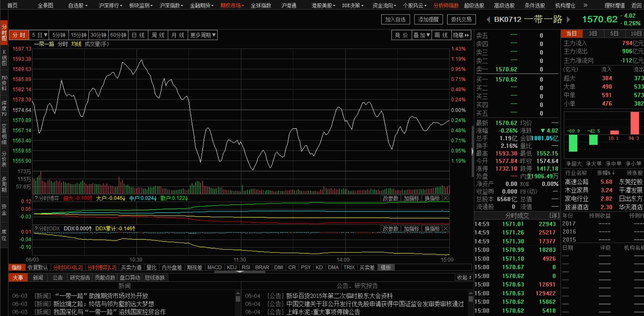
Task: Open the [详] details link for 分时成交
Action: [x=554, y=215]
